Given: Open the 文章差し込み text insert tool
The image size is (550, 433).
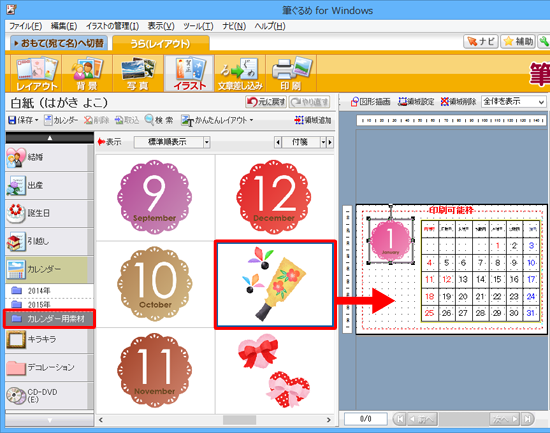Looking at the screenshot, I should (240, 73).
